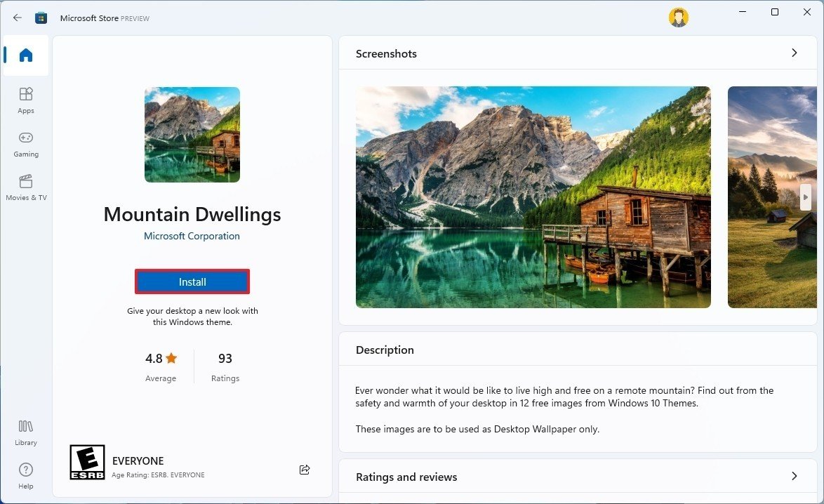This screenshot has width=824, height=504.
Task: Click the ESRB Everyone rating badge
Action: tap(88, 462)
